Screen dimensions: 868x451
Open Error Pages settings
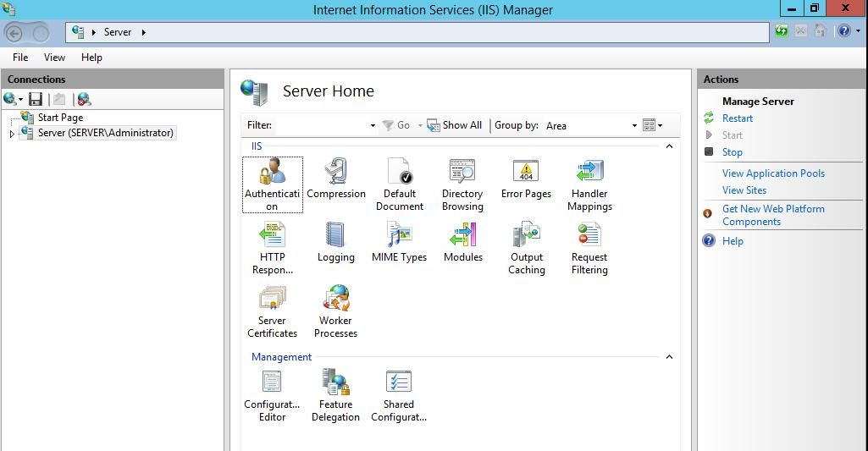[526, 179]
